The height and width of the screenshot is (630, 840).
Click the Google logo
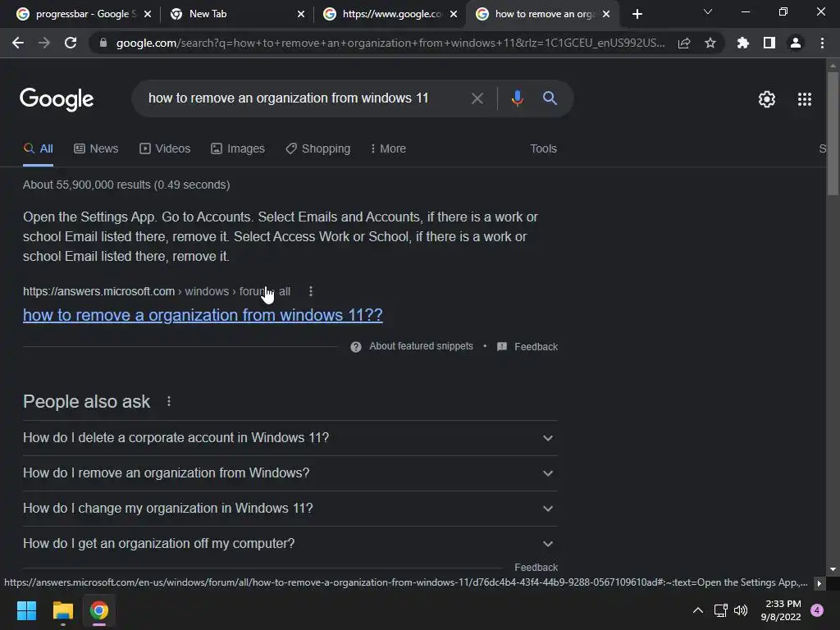[x=57, y=99]
